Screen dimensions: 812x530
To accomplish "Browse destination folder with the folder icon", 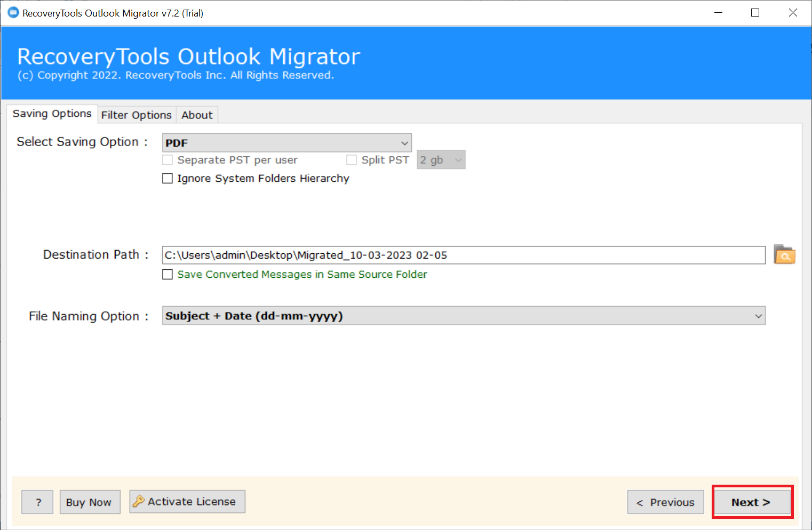I will tap(784, 255).
